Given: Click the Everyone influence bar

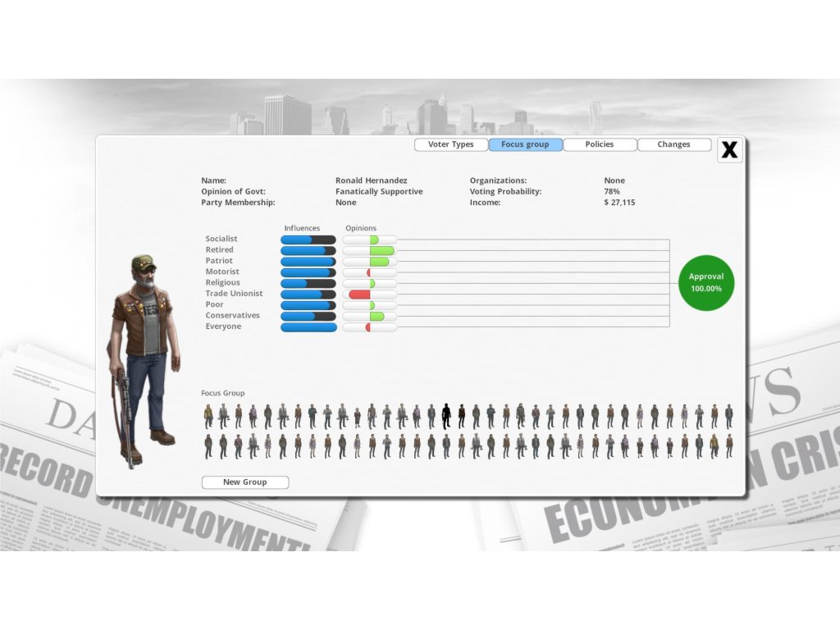Looking at the screenshot, I should point(308,327).
